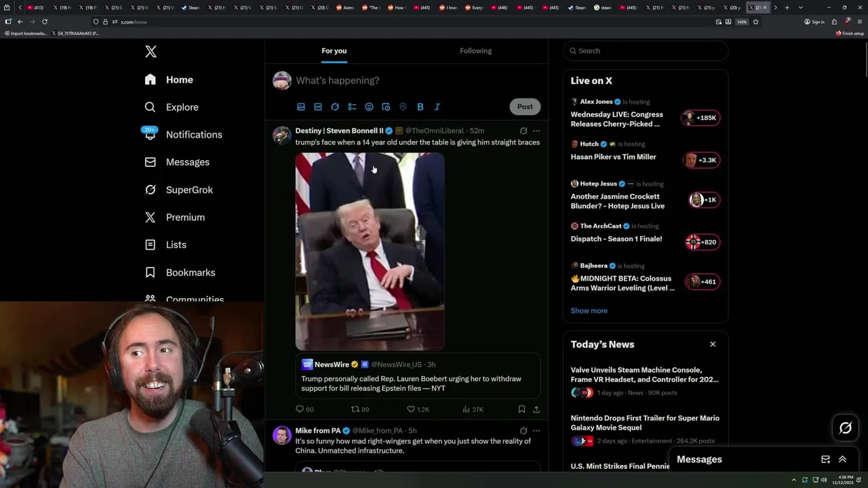Open Another Jasmine Crockett Blunder broadcast
This screenshot has width=868, height=488.
[646, 195]
